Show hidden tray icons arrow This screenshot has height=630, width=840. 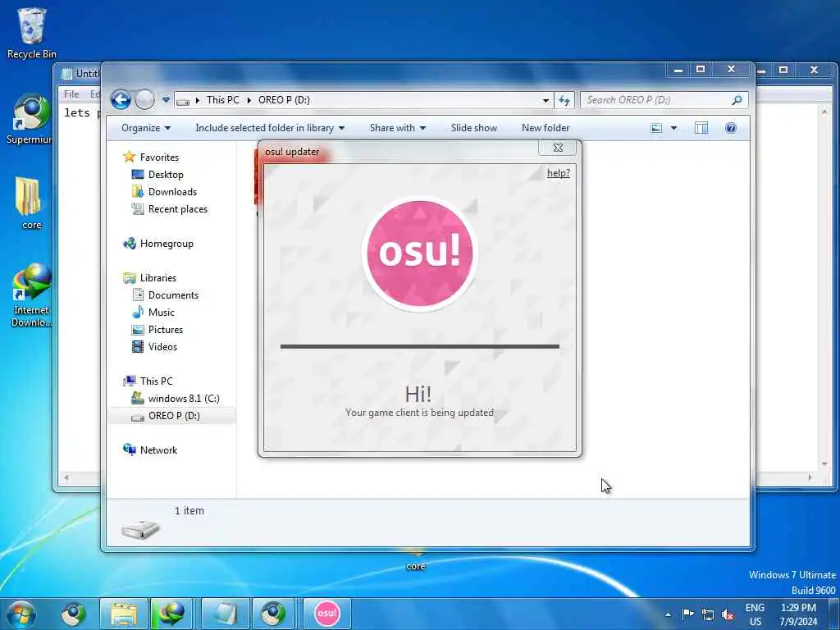(668, 614)
